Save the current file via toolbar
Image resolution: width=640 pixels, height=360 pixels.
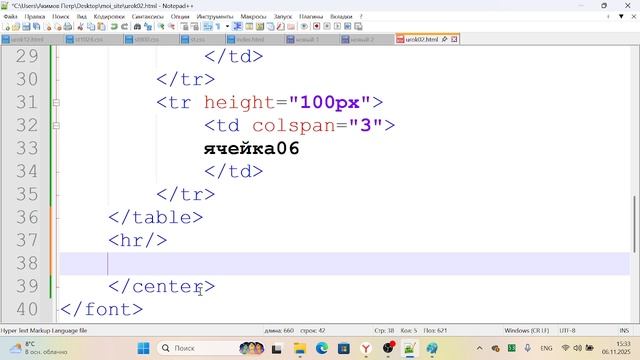click(x=26, y=27)
